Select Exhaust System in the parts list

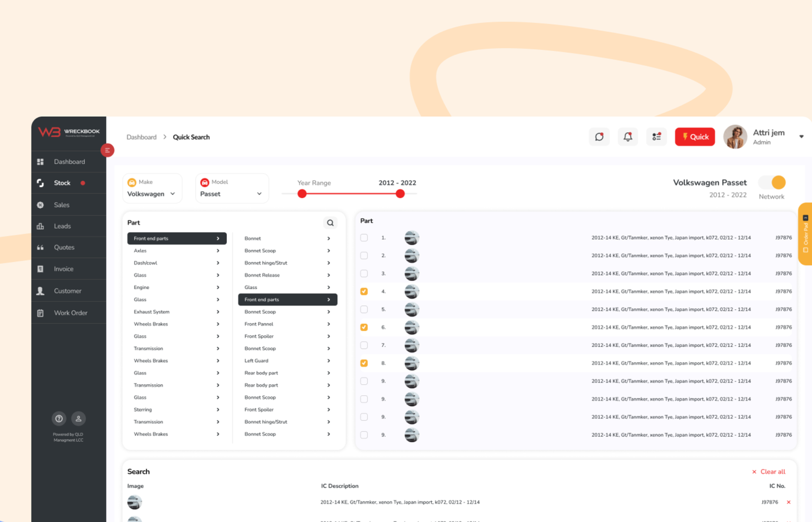152,312
